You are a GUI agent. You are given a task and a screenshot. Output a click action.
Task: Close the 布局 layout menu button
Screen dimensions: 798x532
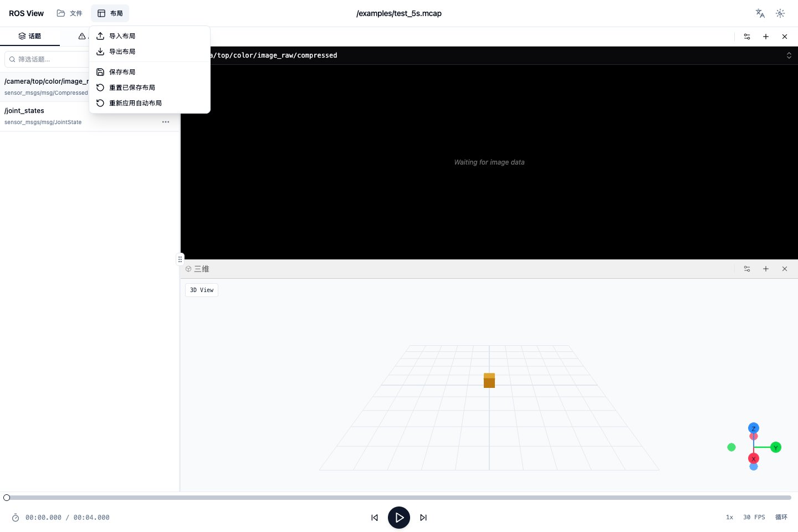click(x=110, y=13)
